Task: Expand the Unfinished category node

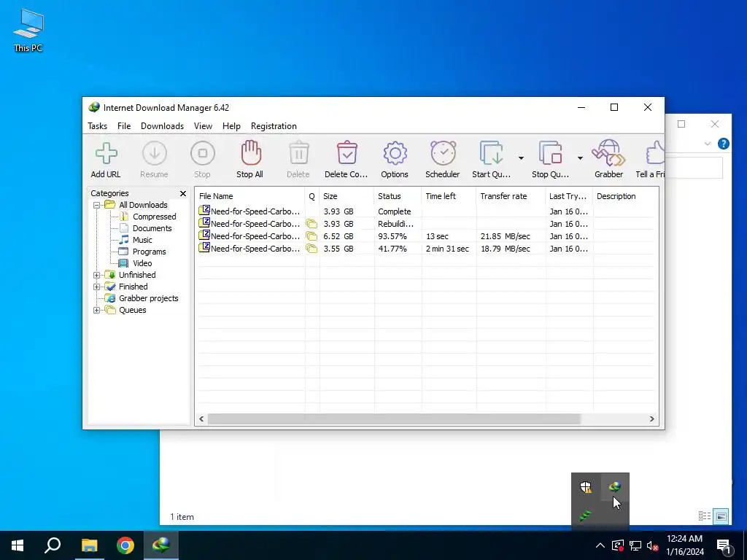Action: 97,275
